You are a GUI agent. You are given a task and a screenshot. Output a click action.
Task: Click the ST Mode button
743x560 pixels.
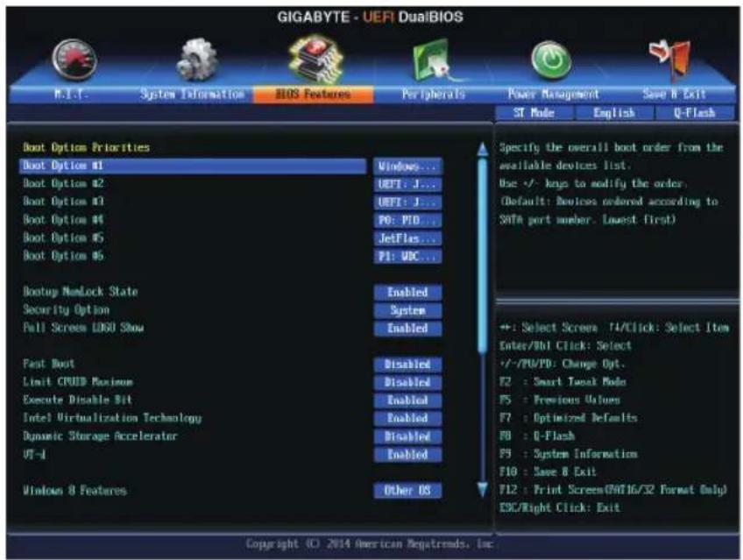(x=534, y=113)
